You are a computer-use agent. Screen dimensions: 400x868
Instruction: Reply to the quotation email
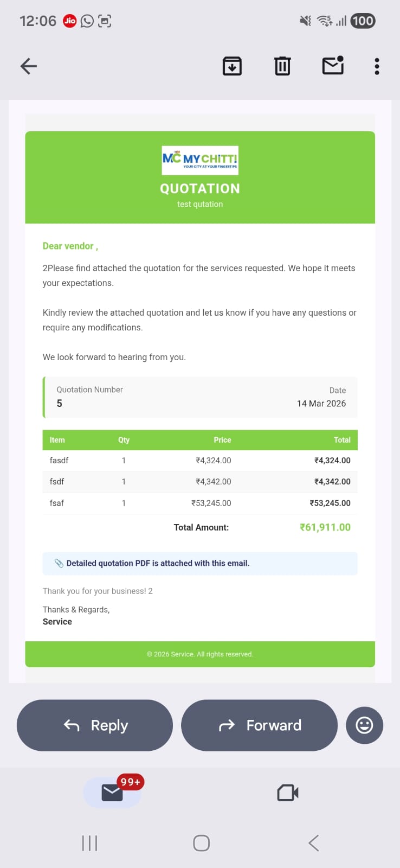(95, 725)
